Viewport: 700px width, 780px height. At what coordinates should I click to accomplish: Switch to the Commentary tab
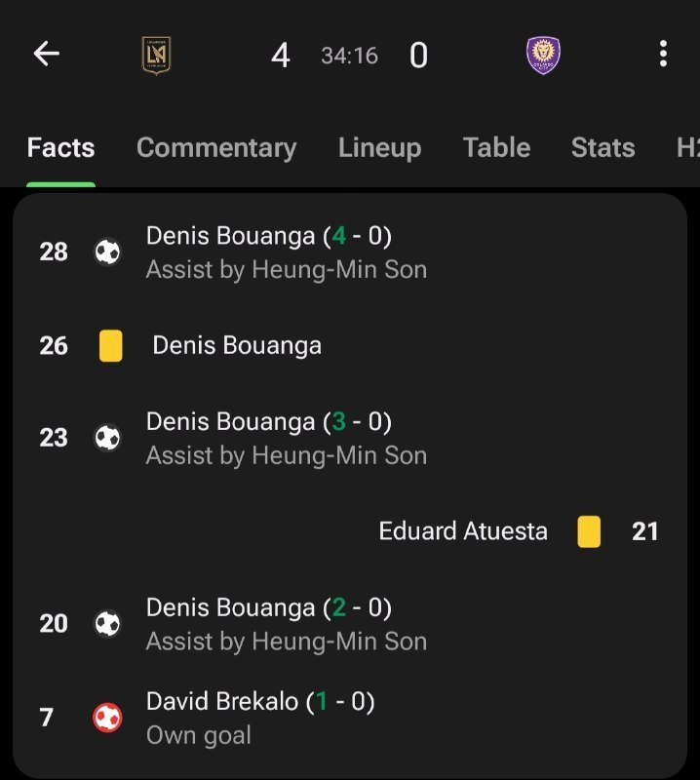pos(216,148)
